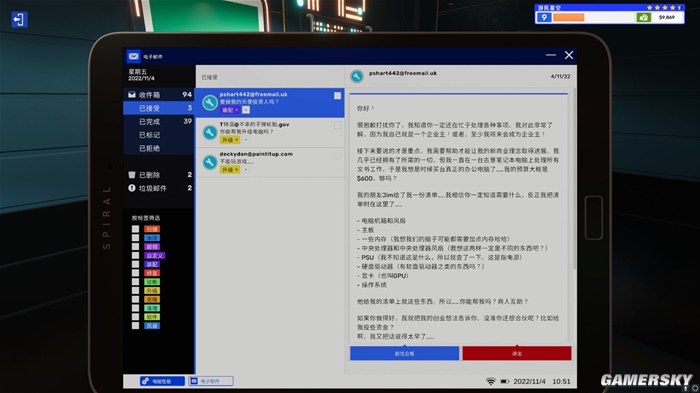Click the red button below the email body
The image size is (700, 393).
click(517, 353)
